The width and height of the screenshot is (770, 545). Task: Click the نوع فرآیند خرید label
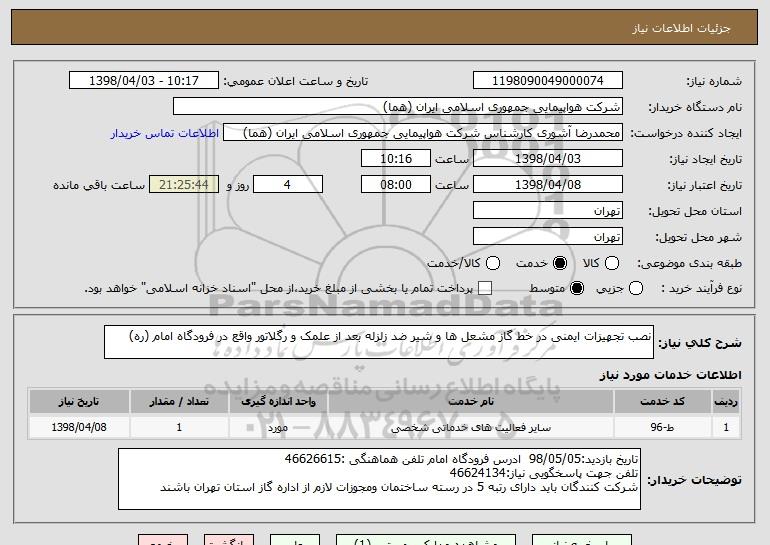701,288
